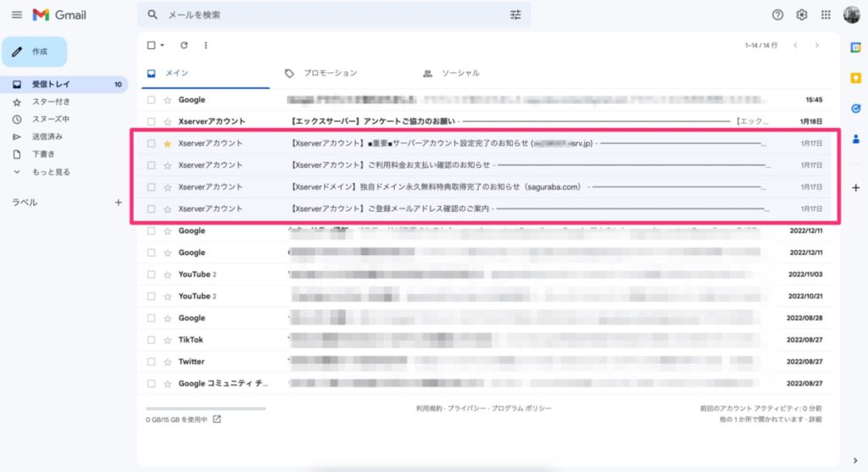Image resolution: width=868 pixels, height=472 pixels.
Task: Open the アンケートご協力のお願い email
Action: tap(485, 122)
